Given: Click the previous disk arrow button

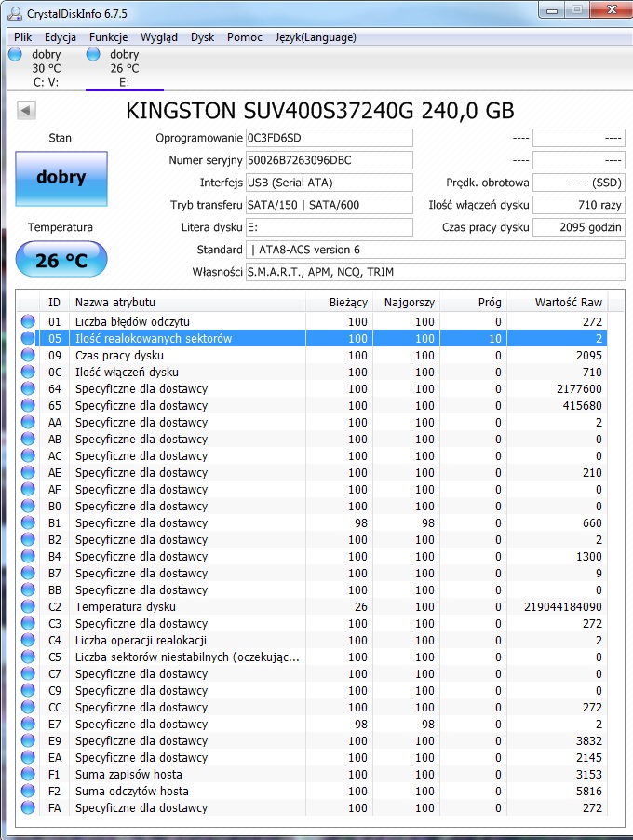Looking at the screenshot, I should click(26, 111).
